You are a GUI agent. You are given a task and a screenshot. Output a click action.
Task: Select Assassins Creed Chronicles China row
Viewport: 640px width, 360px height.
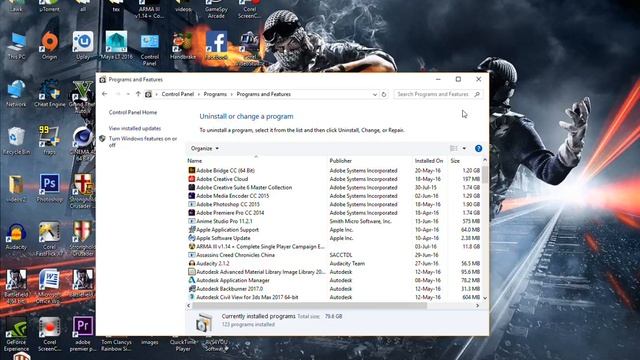coord(334,255)
